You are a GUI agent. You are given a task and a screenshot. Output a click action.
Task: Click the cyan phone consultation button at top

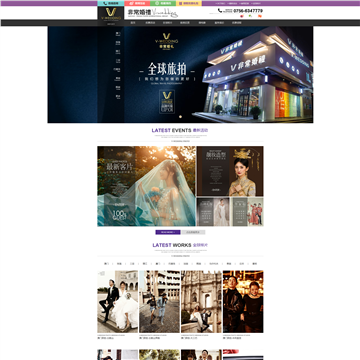pos(111,3)
